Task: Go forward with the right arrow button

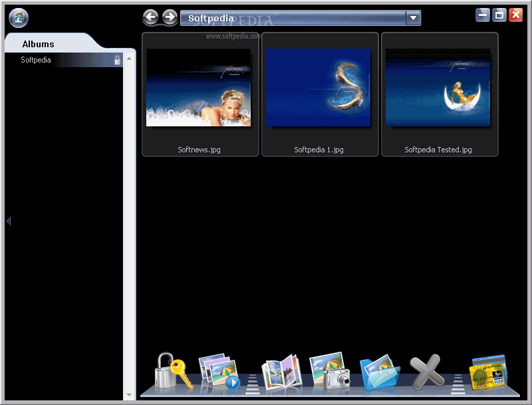Action: click(x=170, y=17)
